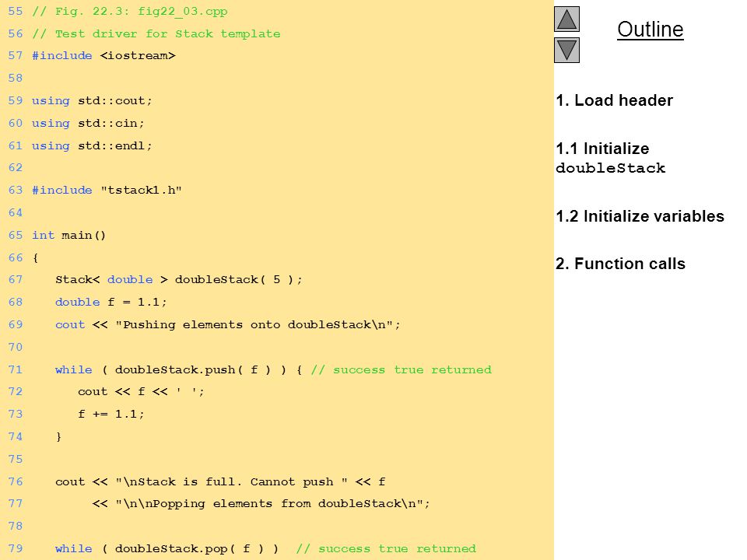
Task: Click the 'Popping elements from doubleStack' line
Action: (261, 504)
